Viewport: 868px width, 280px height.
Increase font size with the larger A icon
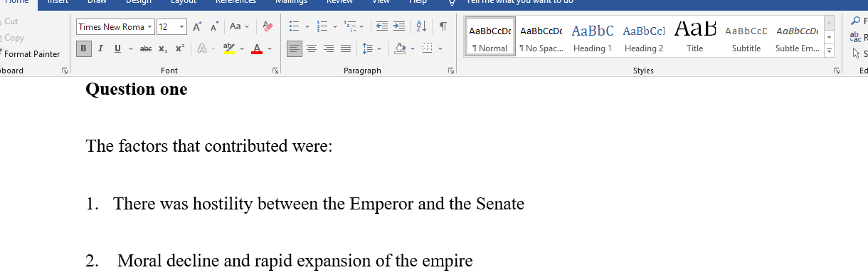197,27
